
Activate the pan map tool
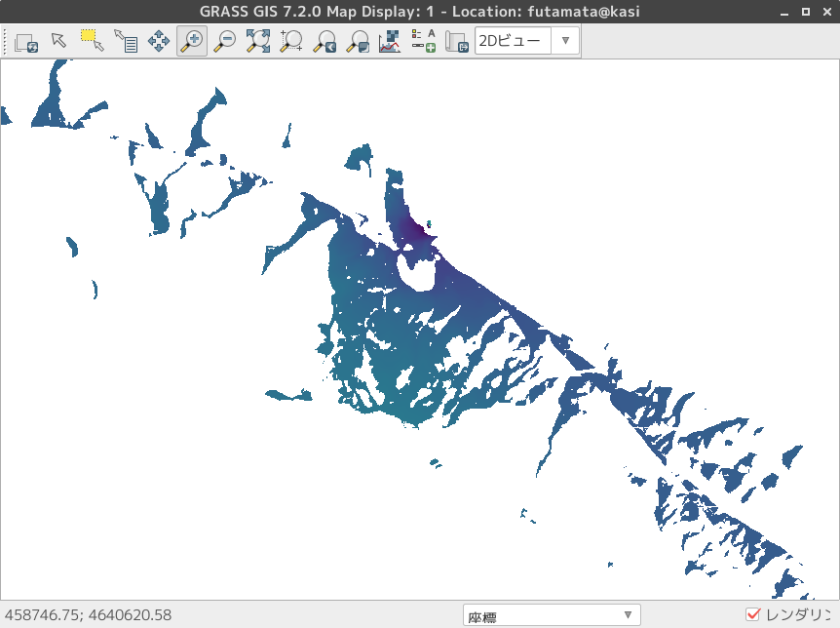pyautogui.click(x=158, y=41)
